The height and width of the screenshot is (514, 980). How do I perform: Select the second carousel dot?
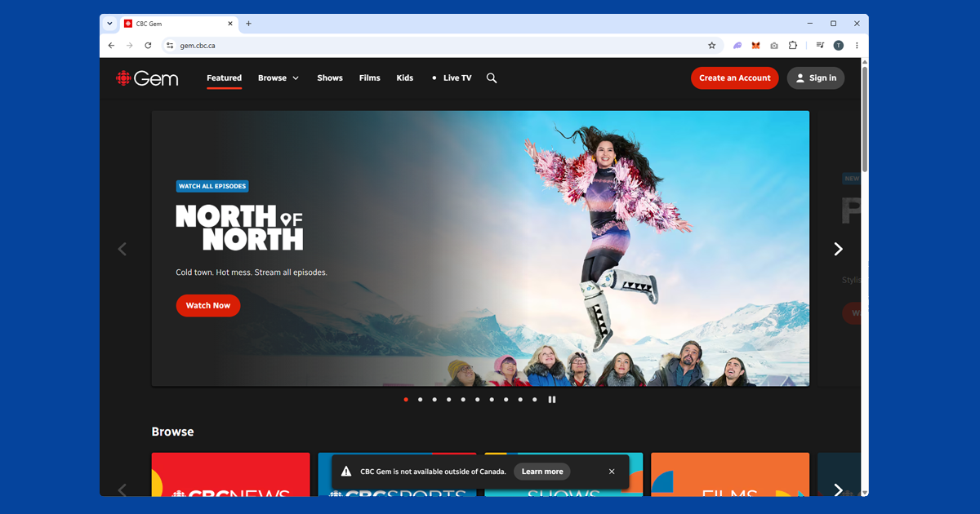[x=420, y=400]
